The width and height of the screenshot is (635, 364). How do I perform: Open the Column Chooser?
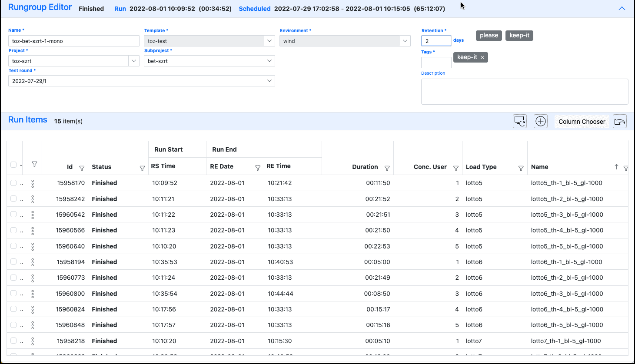pyautogui.click(x=582, y=122)
